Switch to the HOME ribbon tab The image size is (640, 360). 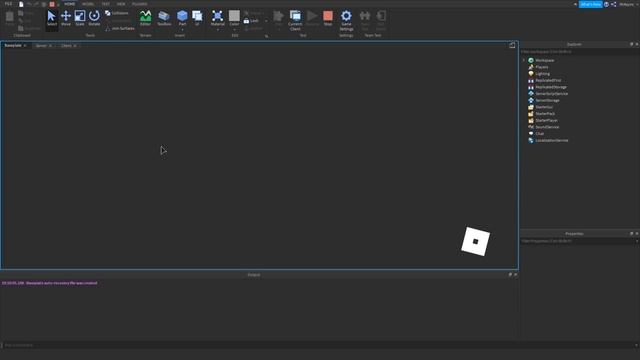click(x=69, y=4)
